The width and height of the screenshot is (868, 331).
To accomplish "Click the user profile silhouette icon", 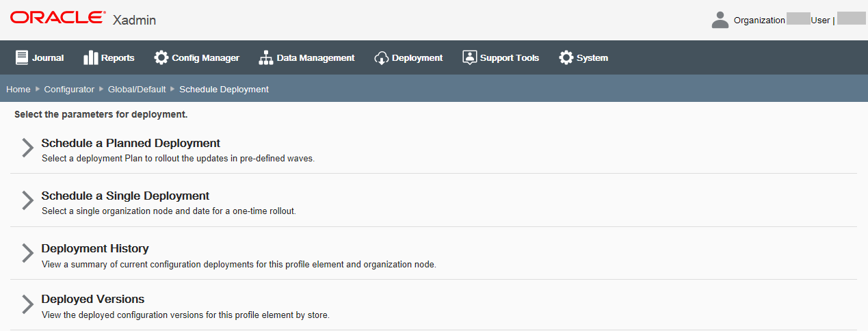I will click(x=720, y=20).
